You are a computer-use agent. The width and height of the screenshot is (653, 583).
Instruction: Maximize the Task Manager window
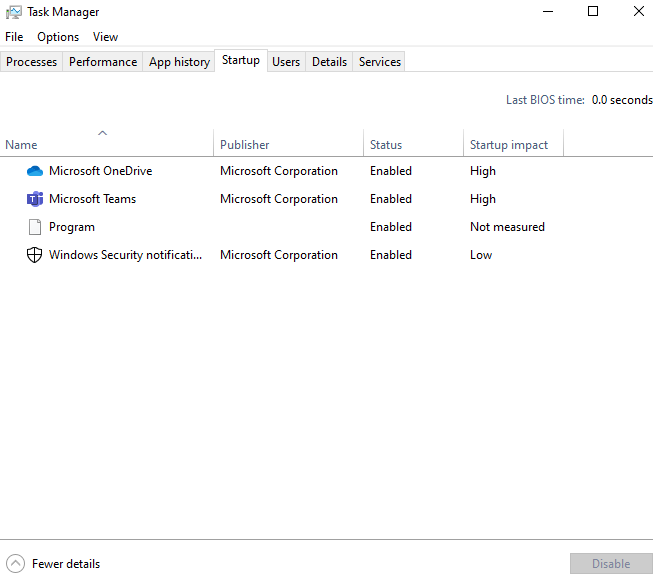tap(593, 11)
